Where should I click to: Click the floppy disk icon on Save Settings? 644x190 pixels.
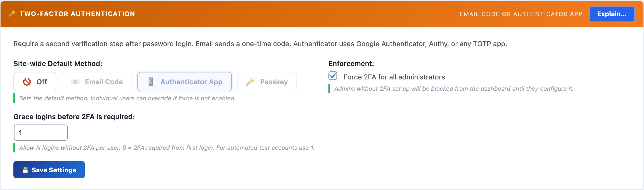click(x=25, y=169)
